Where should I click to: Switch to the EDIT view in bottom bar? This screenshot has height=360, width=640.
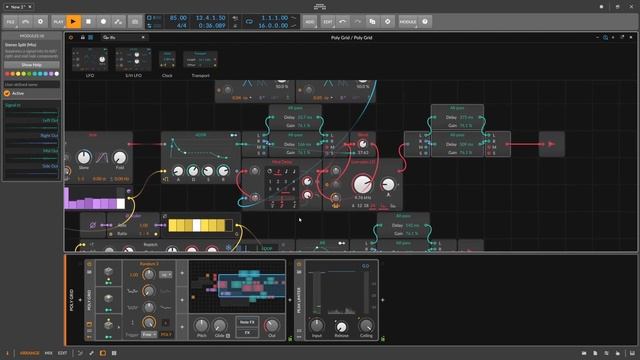point(62,353)
